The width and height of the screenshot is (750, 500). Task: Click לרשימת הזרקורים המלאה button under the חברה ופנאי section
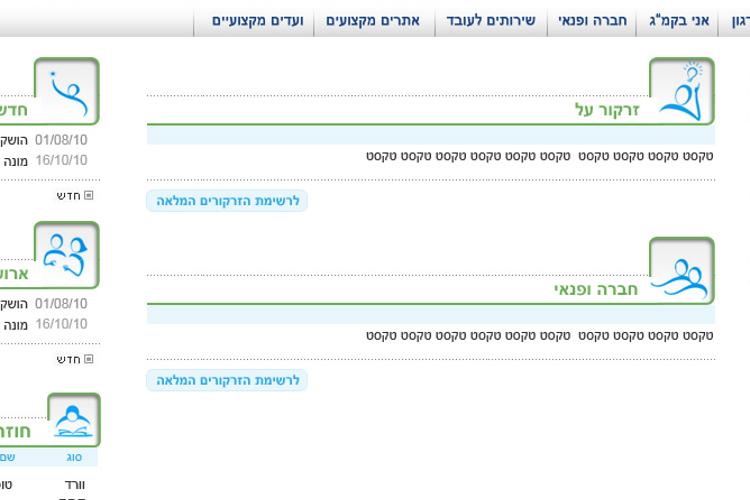(x=227, y=380)
